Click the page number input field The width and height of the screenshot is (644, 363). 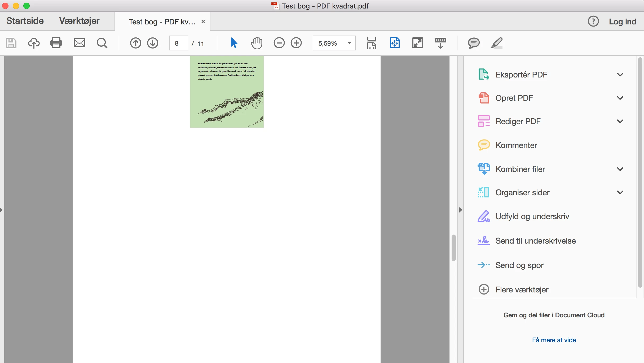tap(178, 43)
